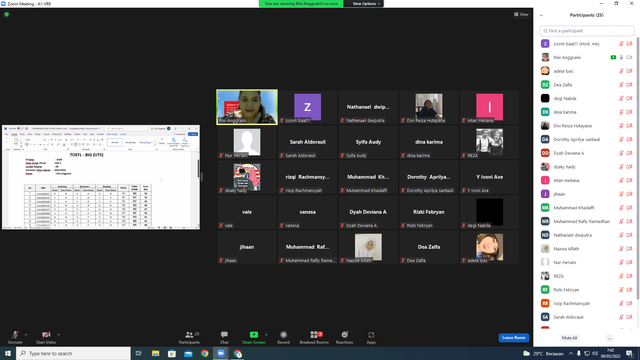This screenshot has height=360, width=640.
Task: Click the green Share Screen icon
Action: click(x=253, y=335)
